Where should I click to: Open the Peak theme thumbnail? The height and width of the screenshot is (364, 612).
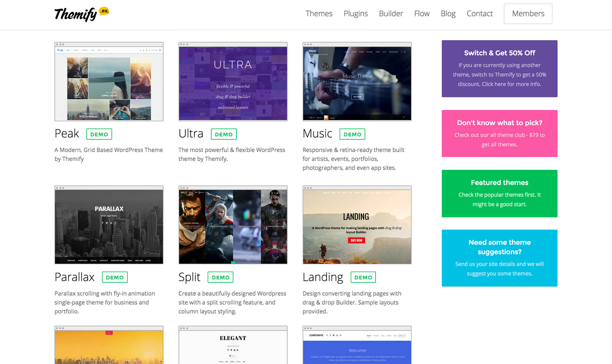[109, 82]
